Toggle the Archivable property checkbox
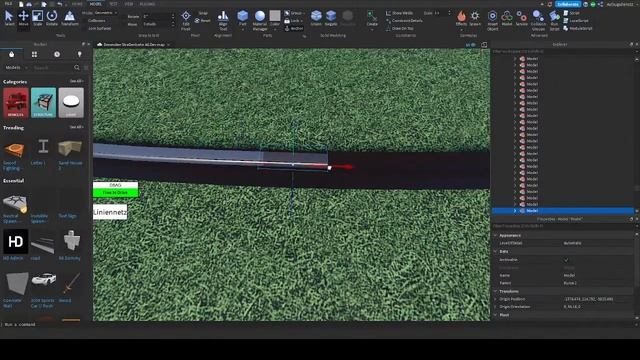Viewport: 640px width, 360px height. pyautogui.click(x=566, y=260)
